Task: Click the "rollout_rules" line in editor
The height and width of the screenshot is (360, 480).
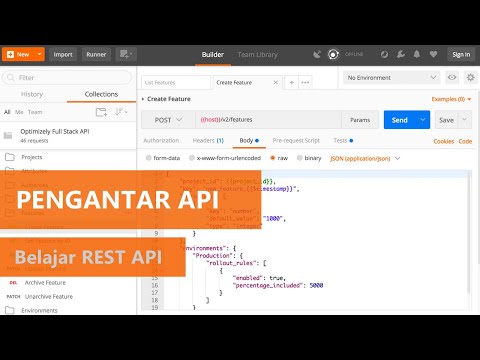Action: click(x=236, y=263)
